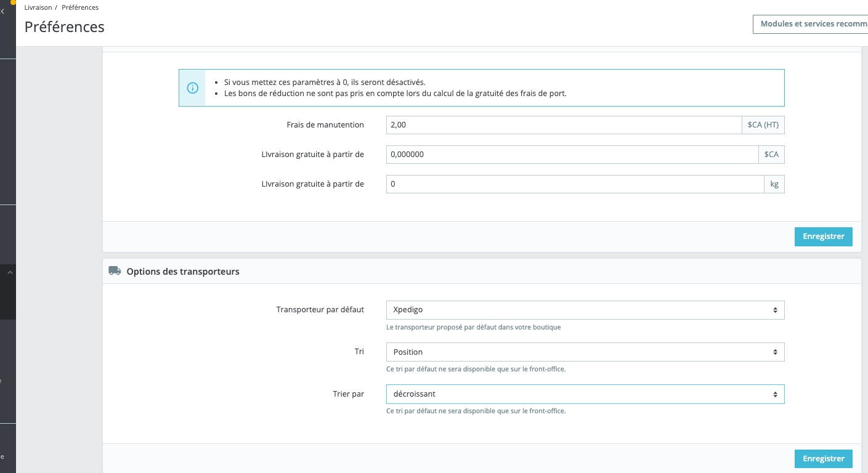Save carrier options with the lower Enregistrer button
The width and height of the screenshot is (868, 473).
823,459
